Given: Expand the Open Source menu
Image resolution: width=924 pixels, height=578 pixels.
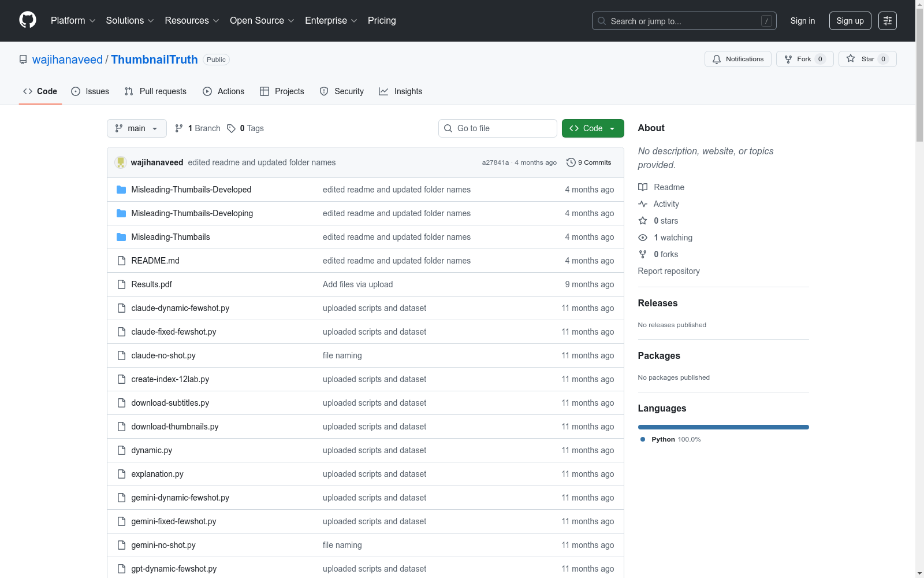Looking at the screenshot, I should point(262,20).
